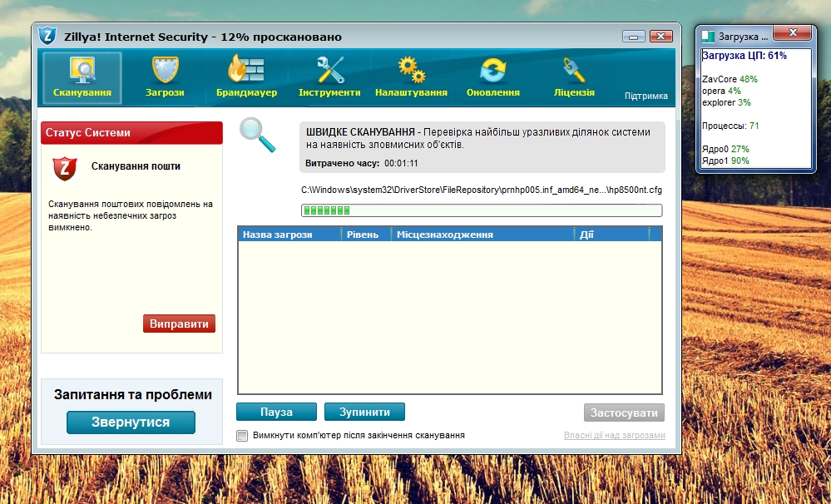Click the magnifying glass quick scan icon
This screenshot has width=831, height=504.
point(257,135)
